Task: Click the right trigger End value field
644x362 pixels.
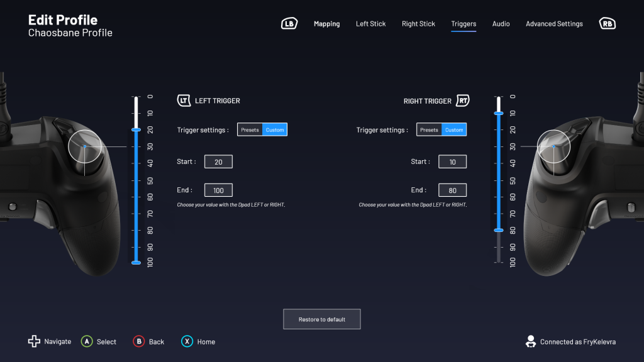Action: 452,190
